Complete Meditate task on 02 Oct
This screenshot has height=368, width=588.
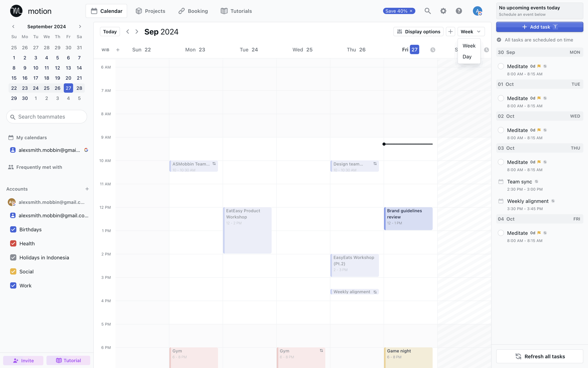pyautogui.click(x=501, y=130)
